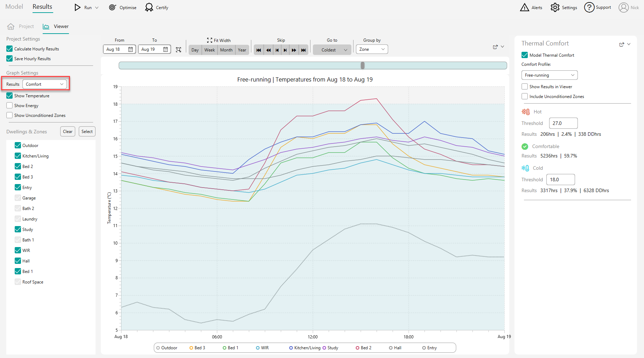Open the Nick user profile icon
Screen dimensions: 644x358
(x=623, y=7)
